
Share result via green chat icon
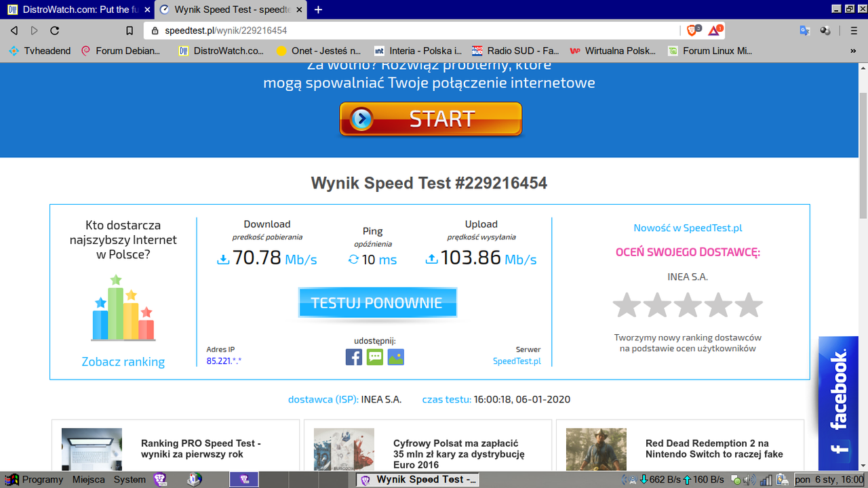375,357
